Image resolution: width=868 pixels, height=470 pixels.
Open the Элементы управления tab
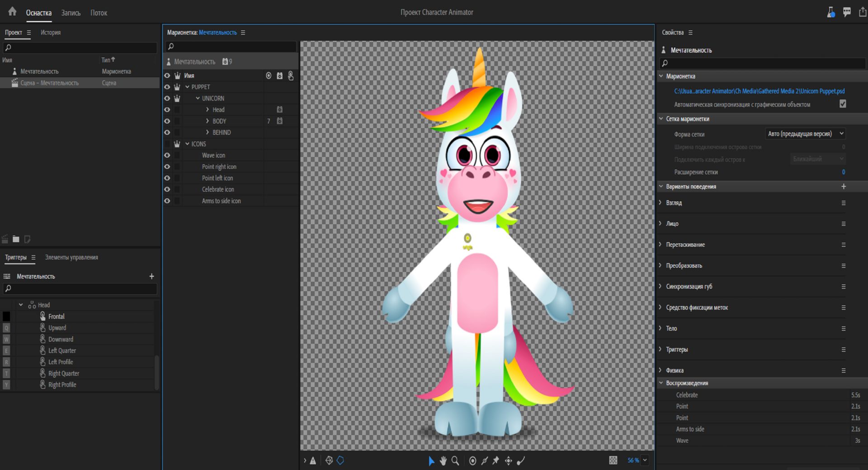coord(71,257)
